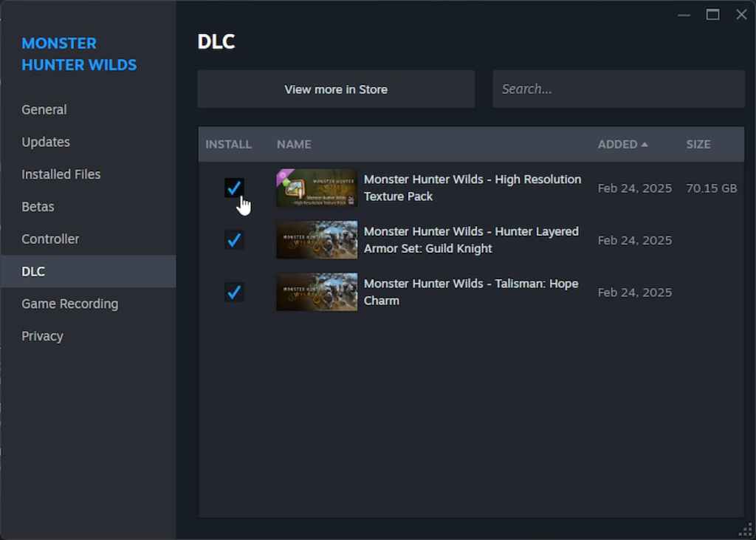Toggle Talisman: Hope Charm install checkbox

tap(234, 293)
